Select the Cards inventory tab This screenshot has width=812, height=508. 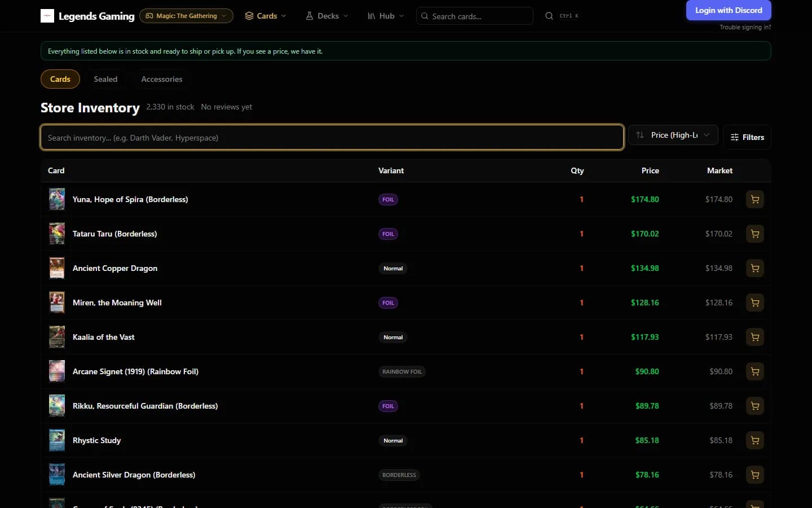[60, 79]
